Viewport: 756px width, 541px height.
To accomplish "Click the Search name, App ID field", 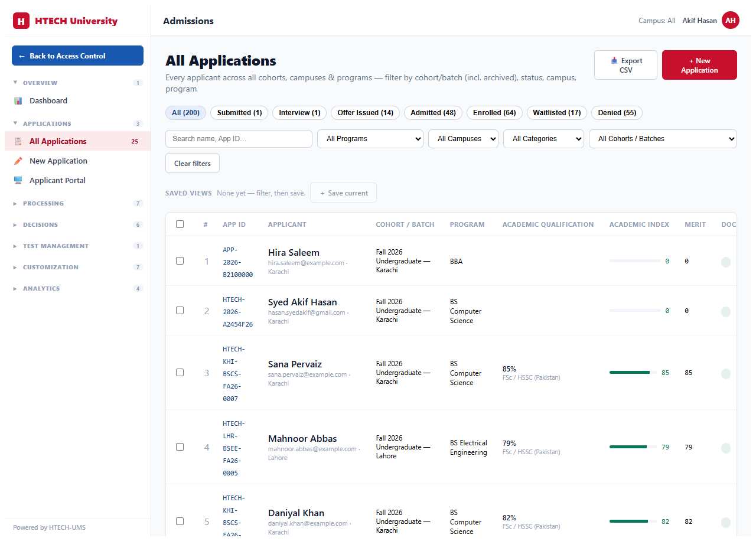I will pyautogui.click(x=239, y=139).
